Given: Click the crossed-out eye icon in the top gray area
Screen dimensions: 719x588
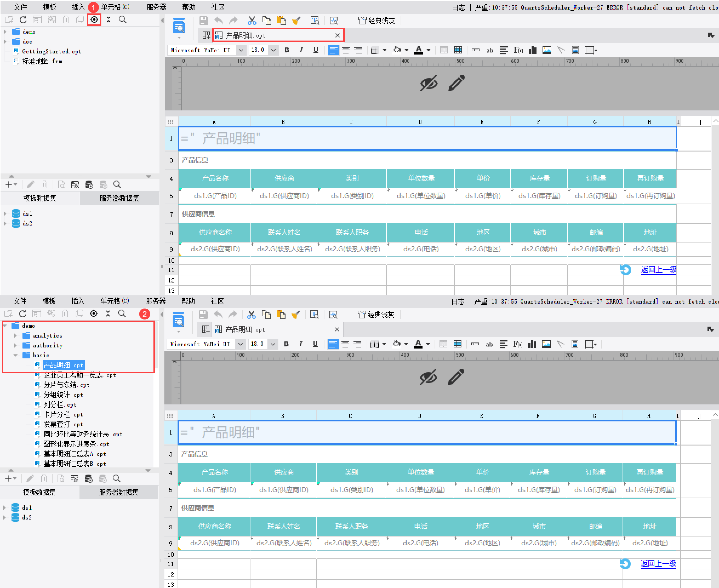Looking at the screenshot, I should [429, 83].
